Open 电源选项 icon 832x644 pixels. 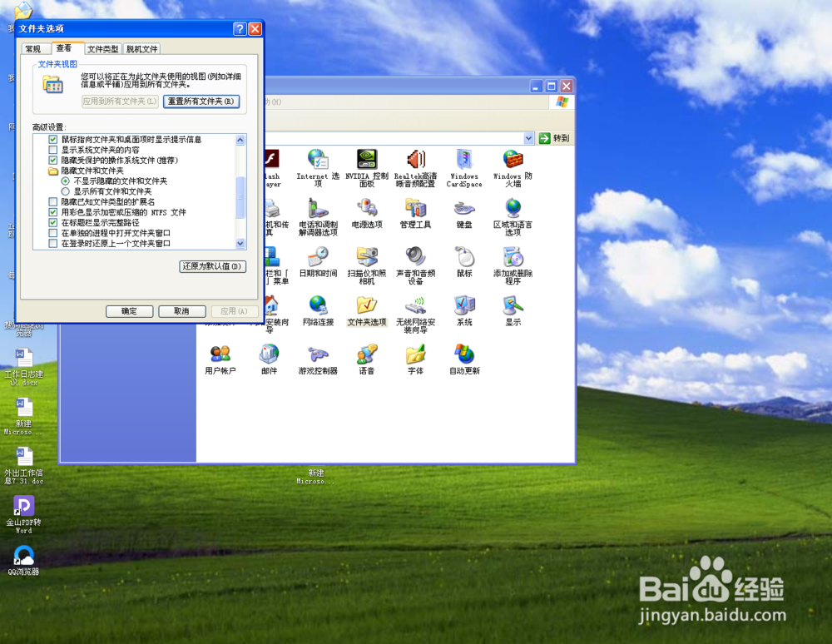[367, 213]
